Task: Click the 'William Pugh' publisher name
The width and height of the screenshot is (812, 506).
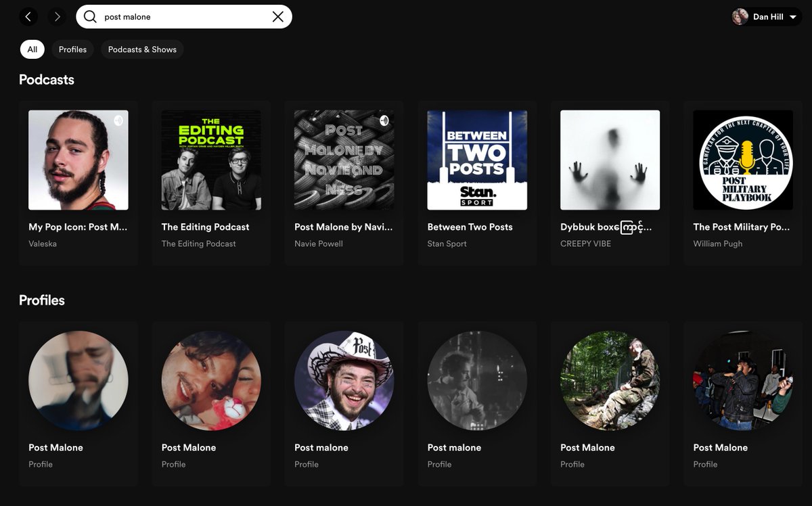Action: [718, 244]
